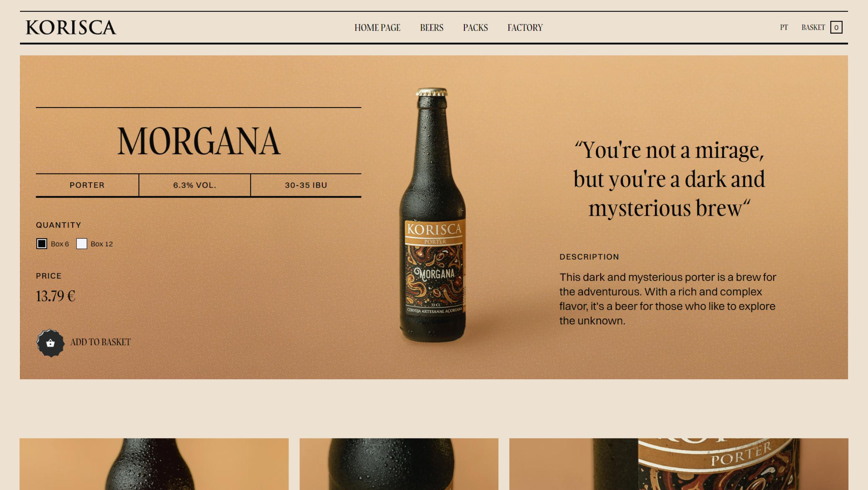Open the Basket text link
Viewport: 868px width, 490px height.
(813, 27)
